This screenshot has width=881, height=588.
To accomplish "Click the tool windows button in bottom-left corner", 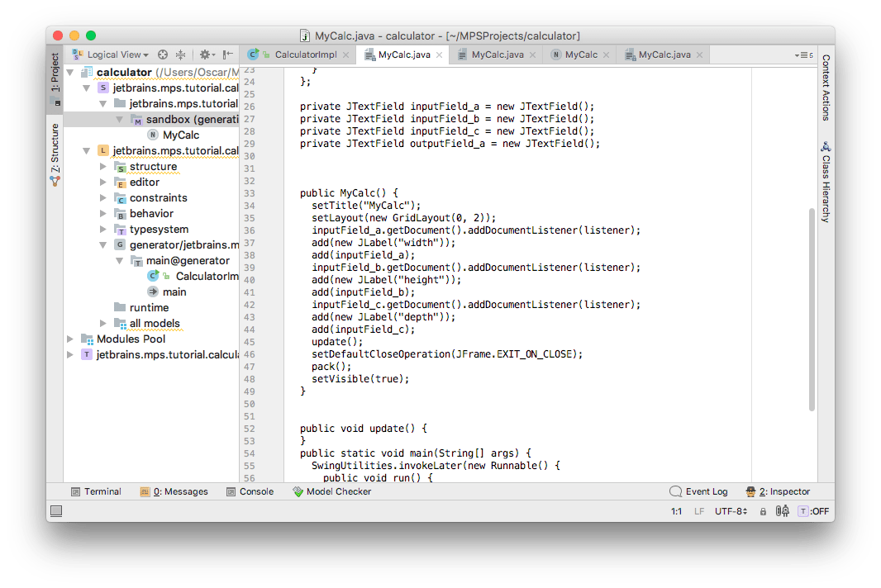I will 55,512.
